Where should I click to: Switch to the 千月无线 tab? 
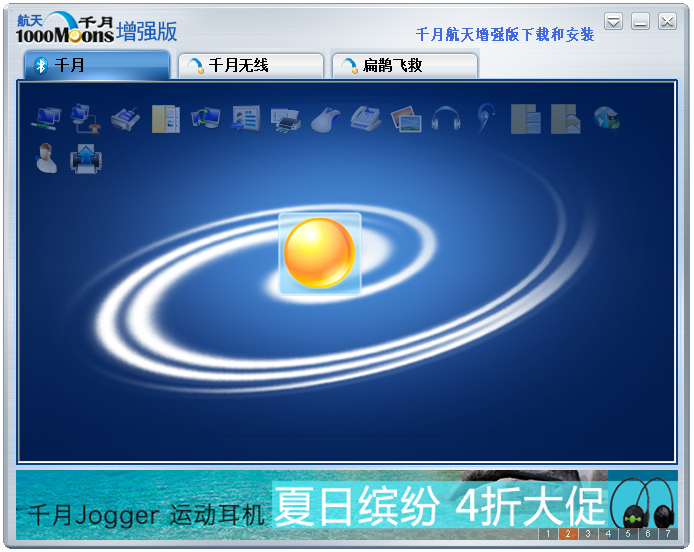click(x=251, y=66)
